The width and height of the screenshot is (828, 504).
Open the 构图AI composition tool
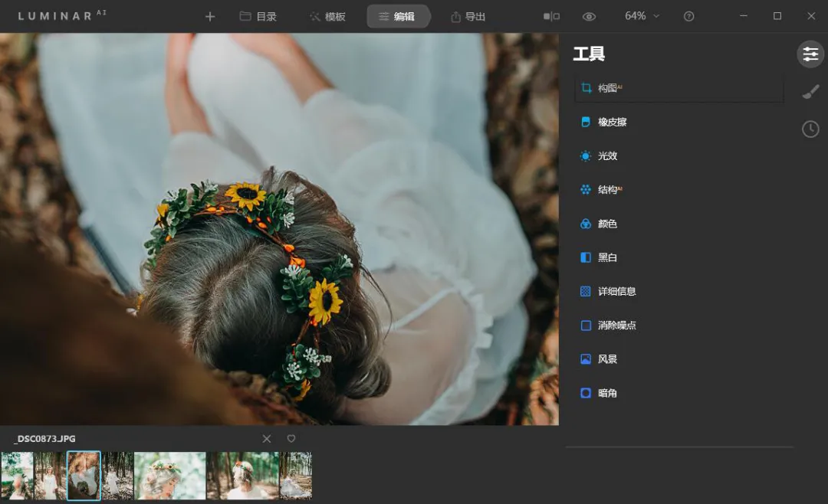coord(605,88)
